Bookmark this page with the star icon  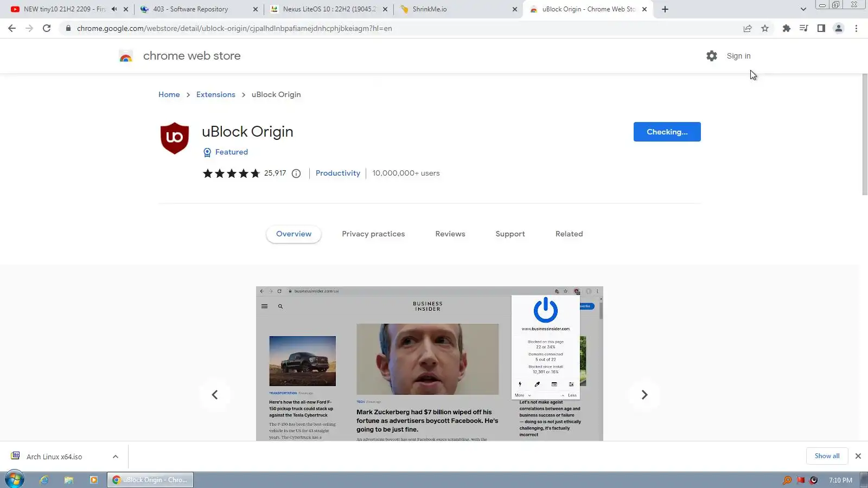tap(765, 28)
